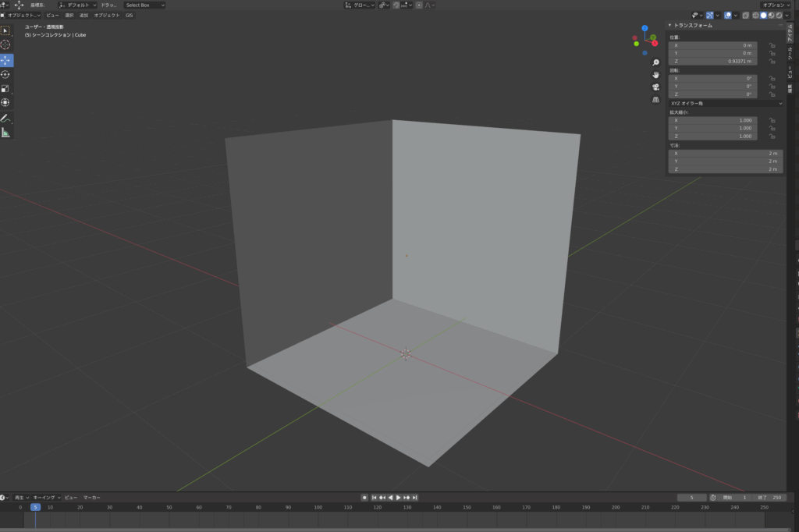Select the Scale tool
The width and height of the screenshot is (799, 532).
[x=6, y=88]
